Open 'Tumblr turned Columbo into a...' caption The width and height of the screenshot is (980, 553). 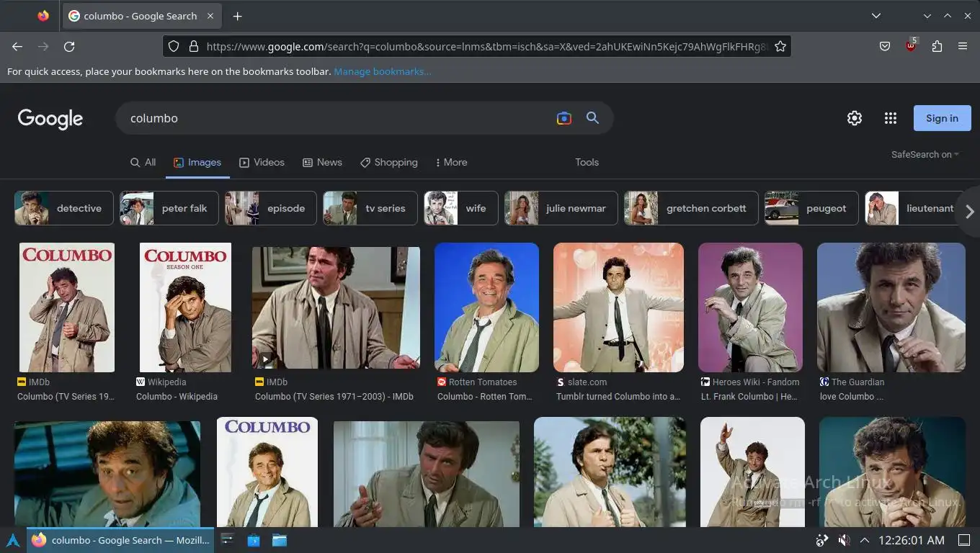[x=618, y=396]
